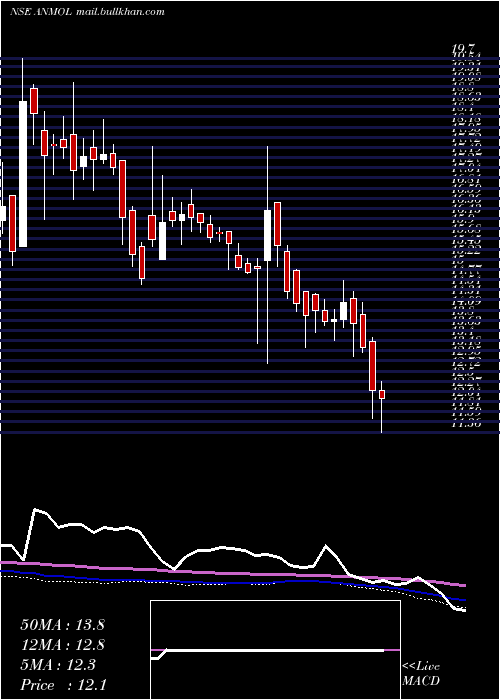Click the <<Live MACD label
This screenshot has height=700, width=500.
(x=421, y=674)
